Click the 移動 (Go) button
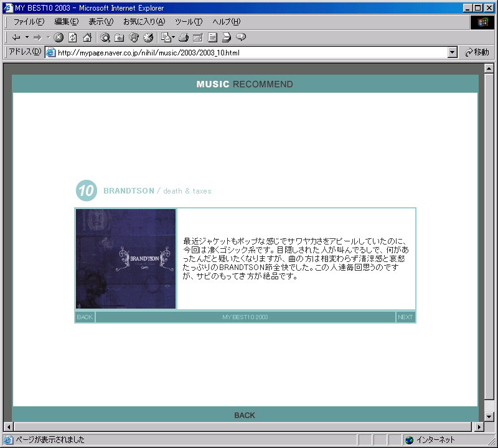Screen dimensions: 498x448 [x=477, y=52]
